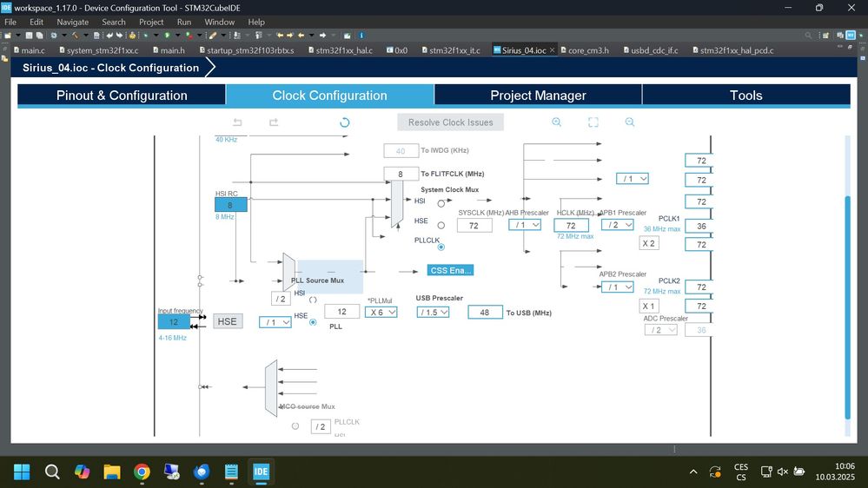Viewport: 868px width, 488px height.
Task: Open the main.c editor tab
Action: [30, 50]
